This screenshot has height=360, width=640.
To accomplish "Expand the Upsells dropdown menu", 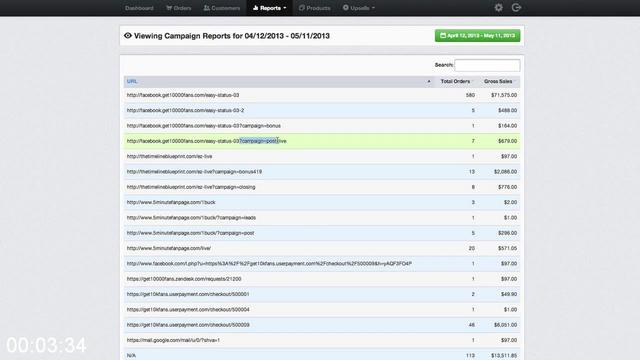I will (359, 8).
